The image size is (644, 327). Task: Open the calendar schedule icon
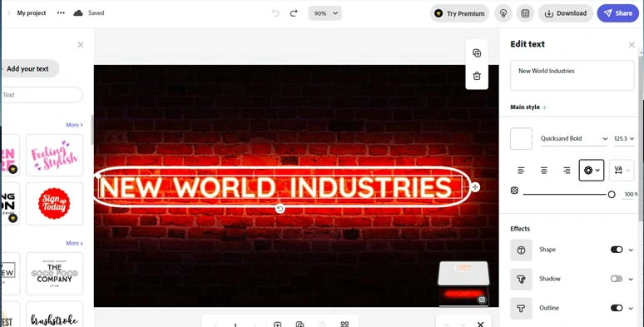[x=525, y=13]
